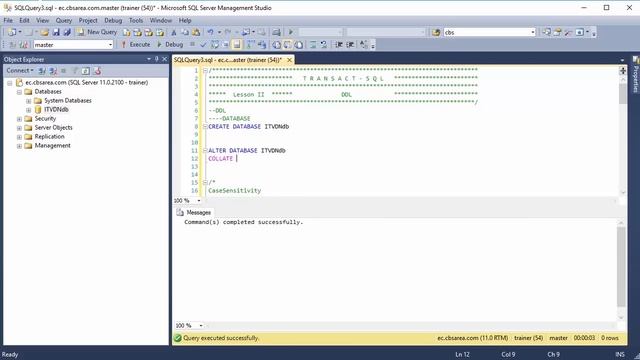Click the Uncomment selected lines icon

(324, 44)
